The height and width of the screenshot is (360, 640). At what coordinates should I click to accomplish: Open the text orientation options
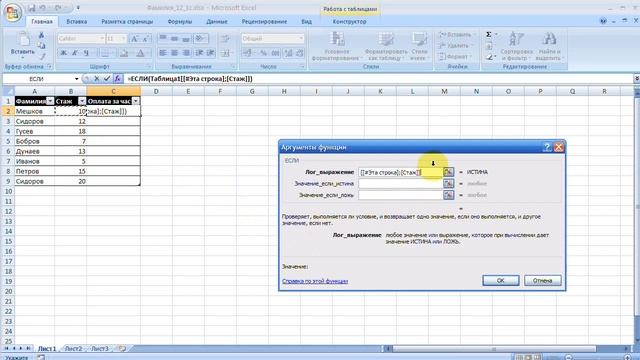pyautogui.click(x=200, y=39)
